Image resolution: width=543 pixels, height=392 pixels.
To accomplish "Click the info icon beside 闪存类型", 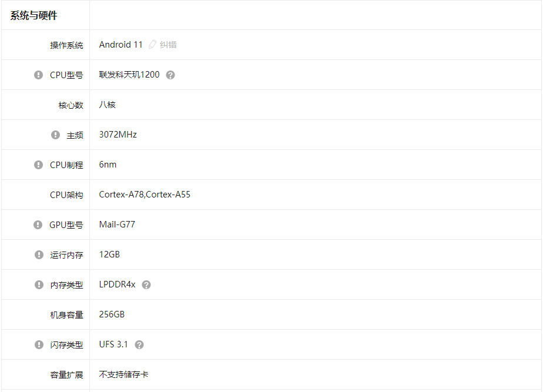I will tap(38, 344).
